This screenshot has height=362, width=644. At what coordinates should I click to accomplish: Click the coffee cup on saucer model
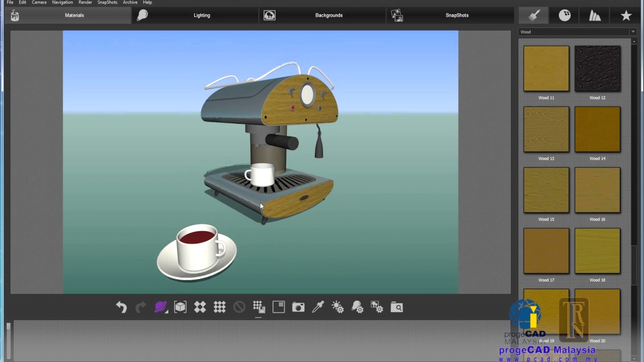197,252
